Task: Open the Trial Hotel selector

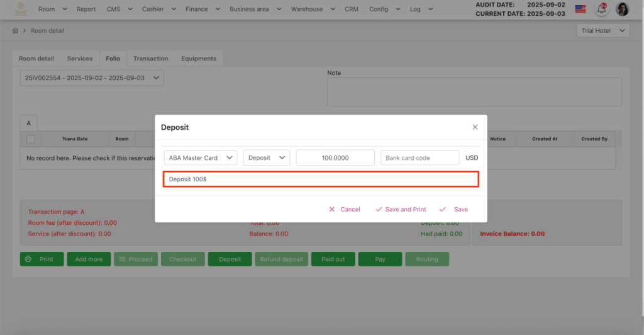Action: 602,31
